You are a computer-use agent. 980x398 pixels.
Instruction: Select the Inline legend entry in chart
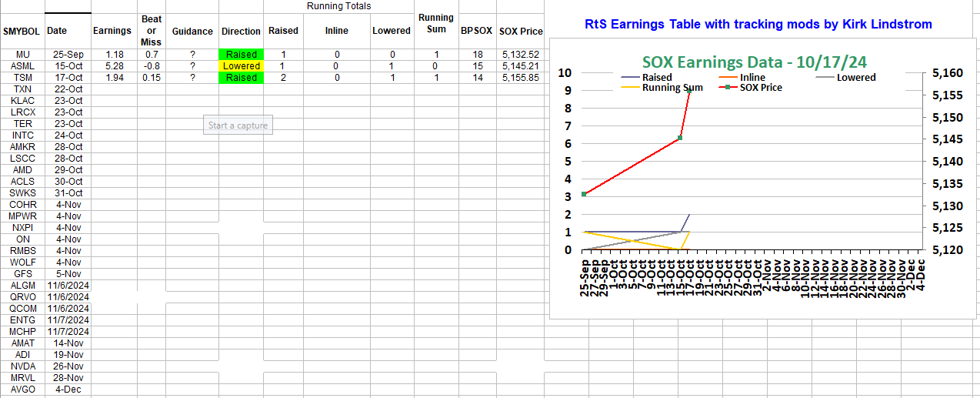(752, 77)
